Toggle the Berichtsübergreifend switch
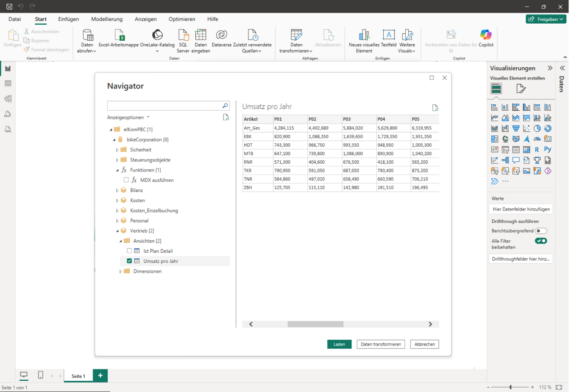This screenshot has width=585, height=392. pos(541,231)
